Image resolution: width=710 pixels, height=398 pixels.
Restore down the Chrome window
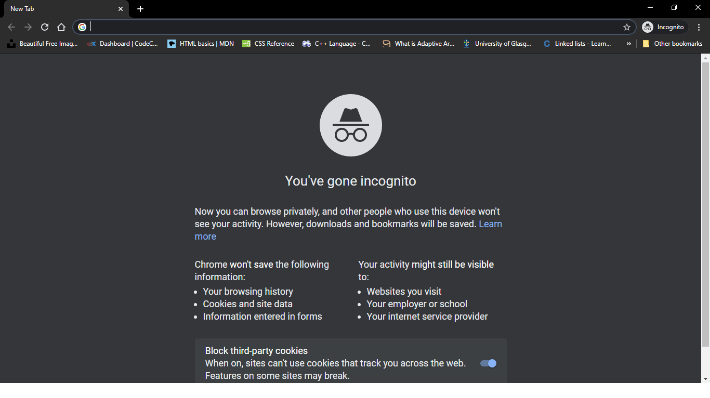point(674,8)
